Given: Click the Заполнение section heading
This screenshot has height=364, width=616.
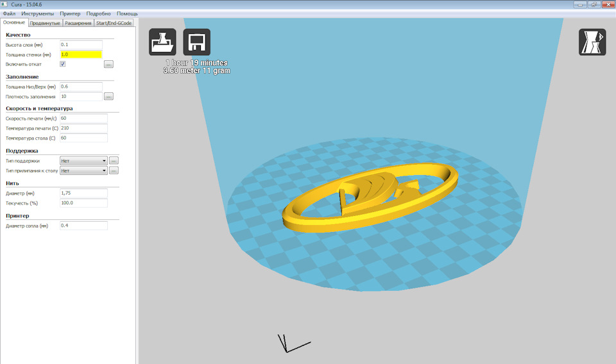Looking at the screenshot, I should point(22,77).
